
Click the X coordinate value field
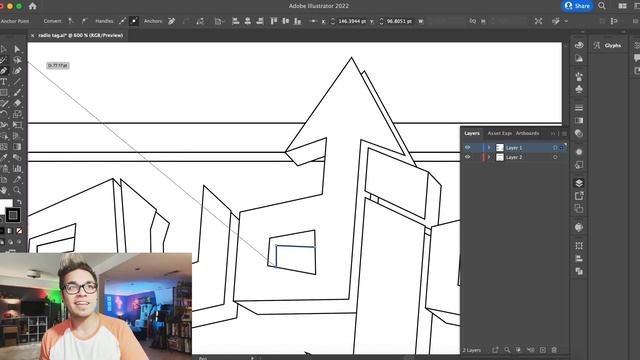[352, 21]
